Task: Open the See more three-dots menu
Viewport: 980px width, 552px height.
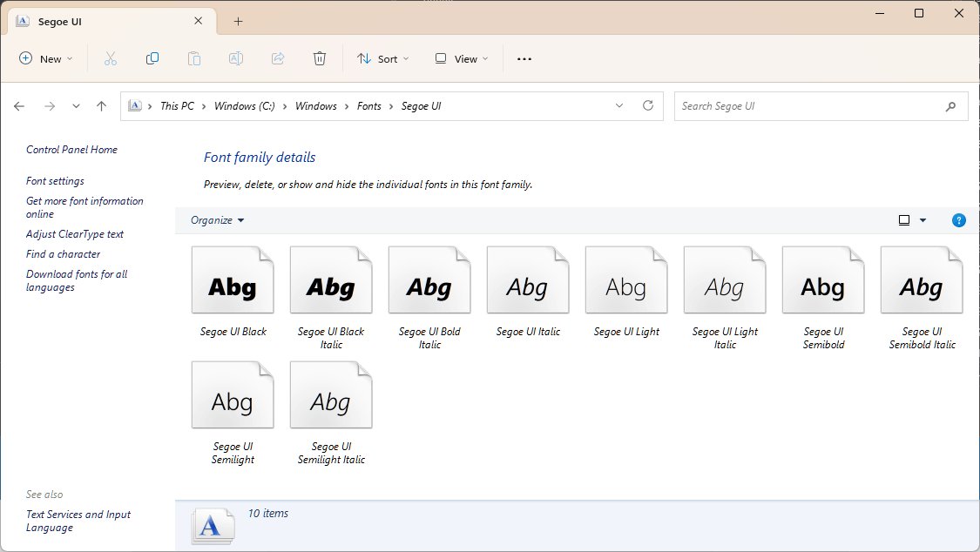Action: [524, 58]
